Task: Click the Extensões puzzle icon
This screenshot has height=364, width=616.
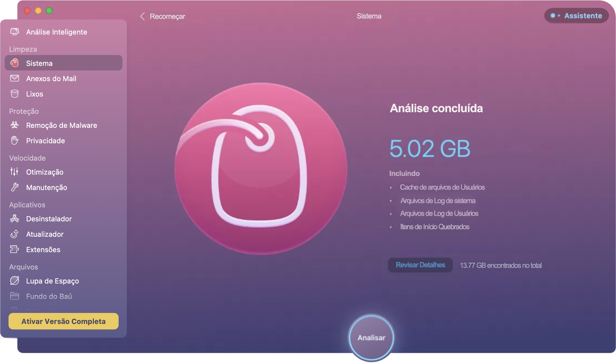Action: 15,249
